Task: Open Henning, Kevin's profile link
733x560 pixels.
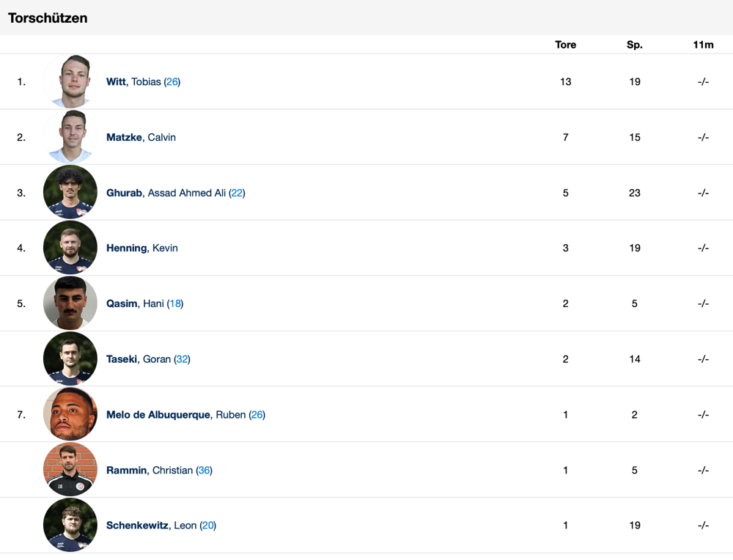Action: [x=141, y=248]
